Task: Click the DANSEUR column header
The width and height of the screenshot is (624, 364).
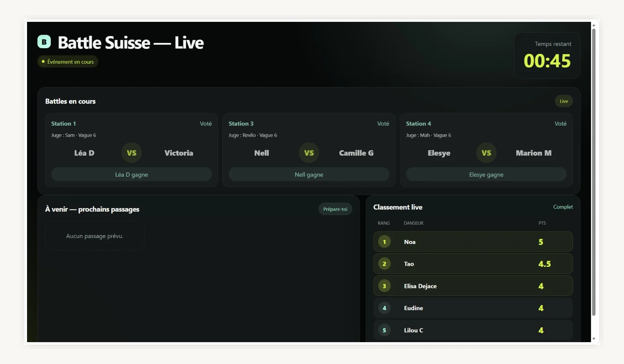Action: (414, 223)
